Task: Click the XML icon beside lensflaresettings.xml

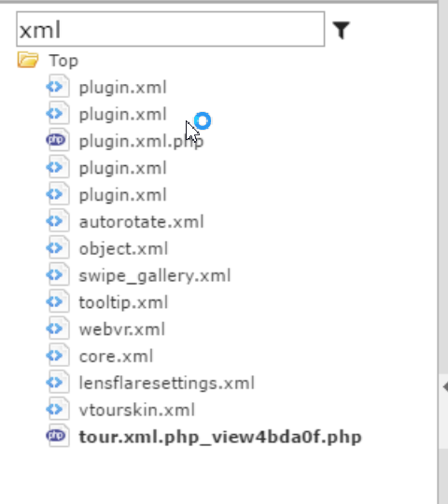Action: pyautogui.click(x=57, y=382)
